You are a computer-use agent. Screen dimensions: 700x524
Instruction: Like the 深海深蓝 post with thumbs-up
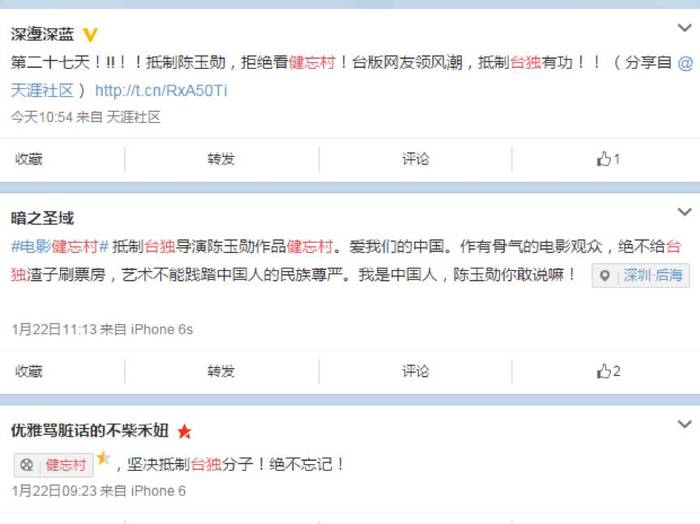[x=608, y=159]
